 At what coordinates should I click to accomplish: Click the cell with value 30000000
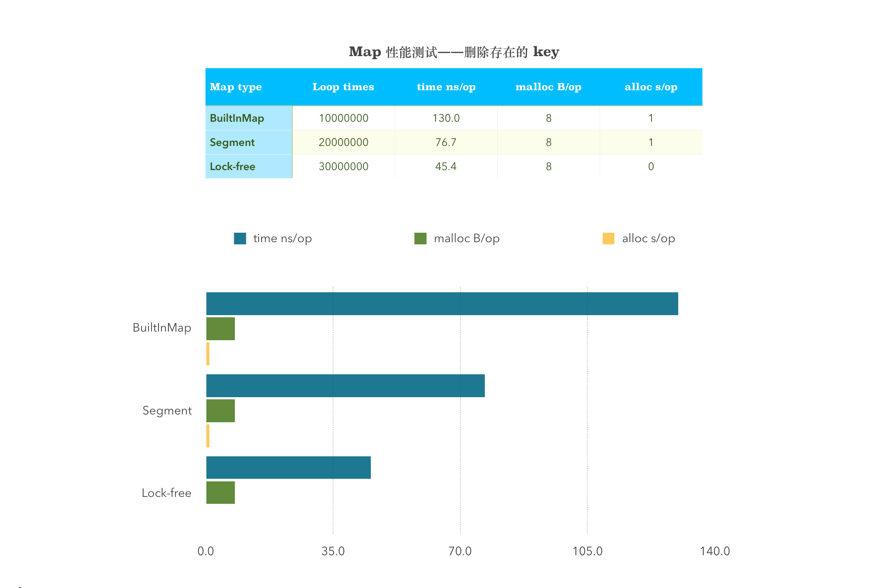(x=344, y=166)
